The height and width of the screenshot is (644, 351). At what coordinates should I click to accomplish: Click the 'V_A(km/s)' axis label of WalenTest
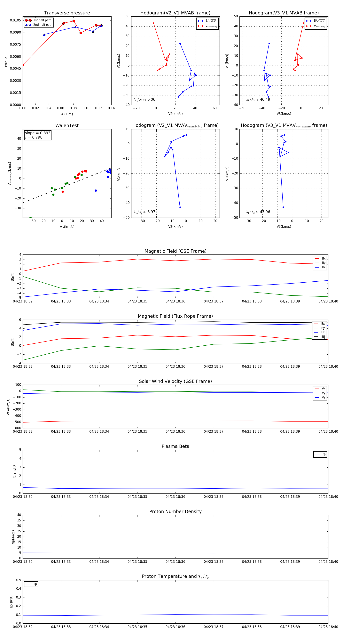67,227
